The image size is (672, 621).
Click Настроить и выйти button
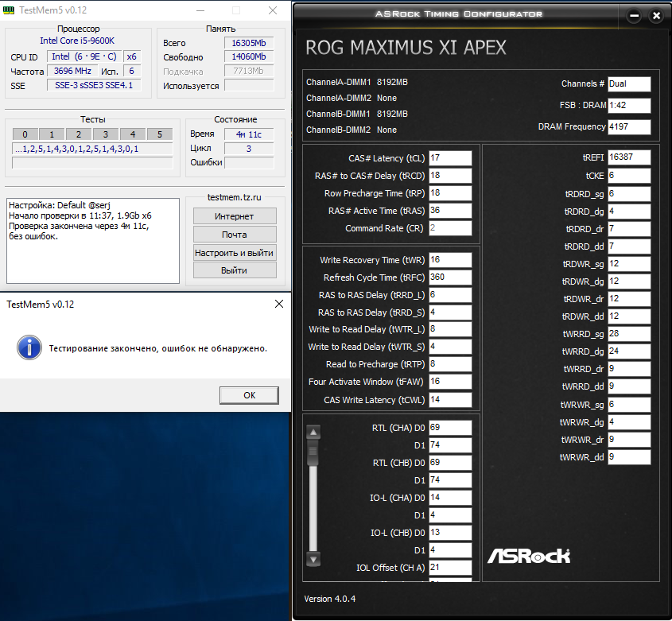pos(235,252)
